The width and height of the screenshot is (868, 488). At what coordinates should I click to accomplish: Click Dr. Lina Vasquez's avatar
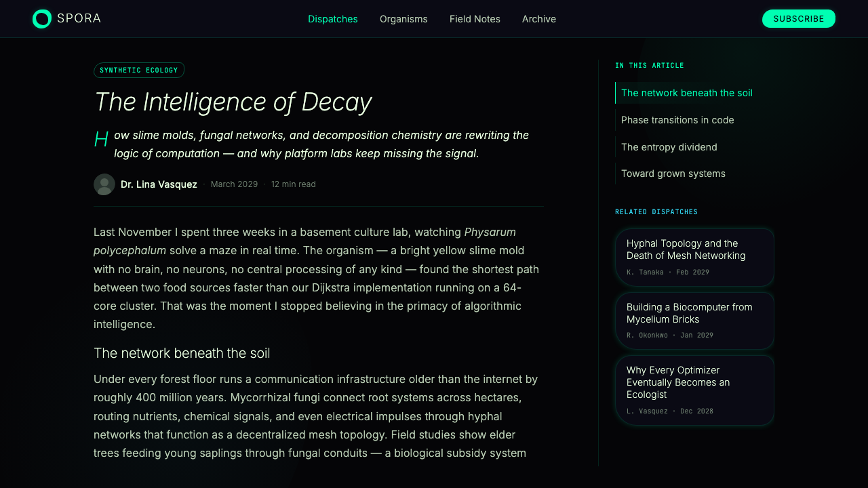coord(104,184)
